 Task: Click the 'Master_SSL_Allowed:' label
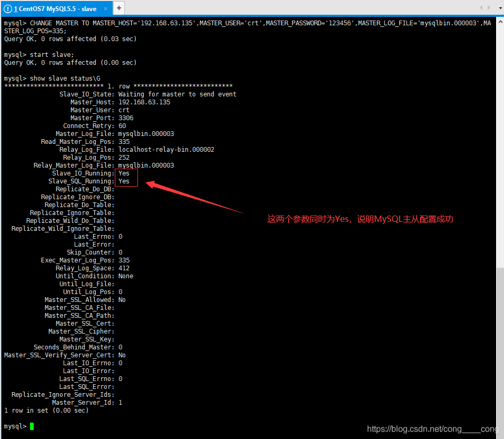(x=80, y=300)
